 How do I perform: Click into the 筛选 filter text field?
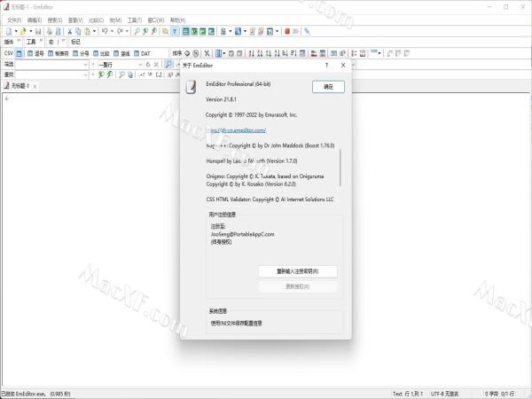[49, 65]
